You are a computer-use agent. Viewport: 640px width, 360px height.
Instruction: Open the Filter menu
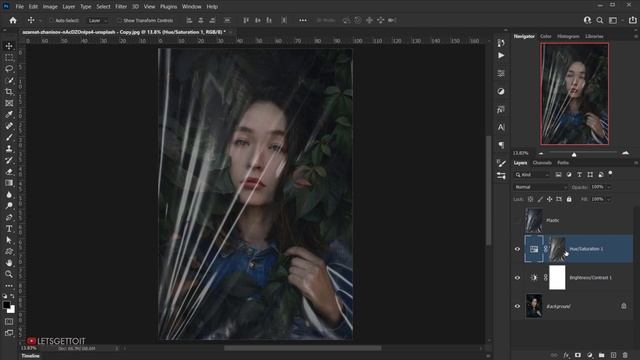tap(121, 7)
